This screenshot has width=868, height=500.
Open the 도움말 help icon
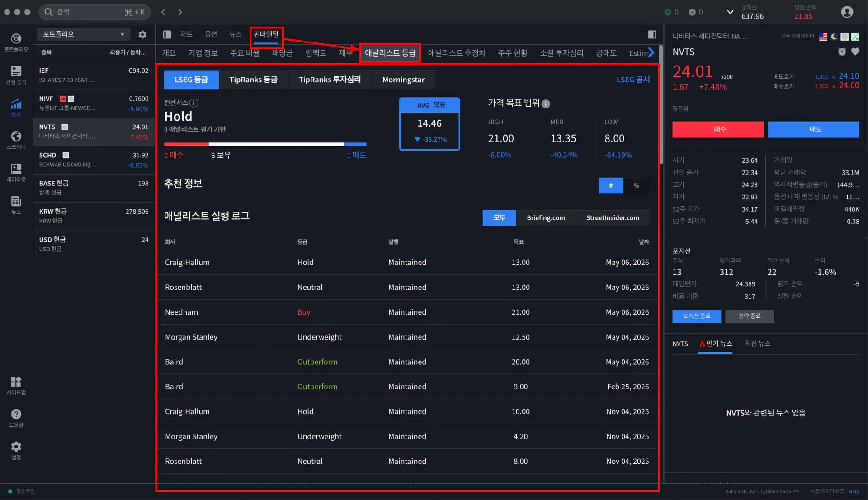[x=16, y=418]
